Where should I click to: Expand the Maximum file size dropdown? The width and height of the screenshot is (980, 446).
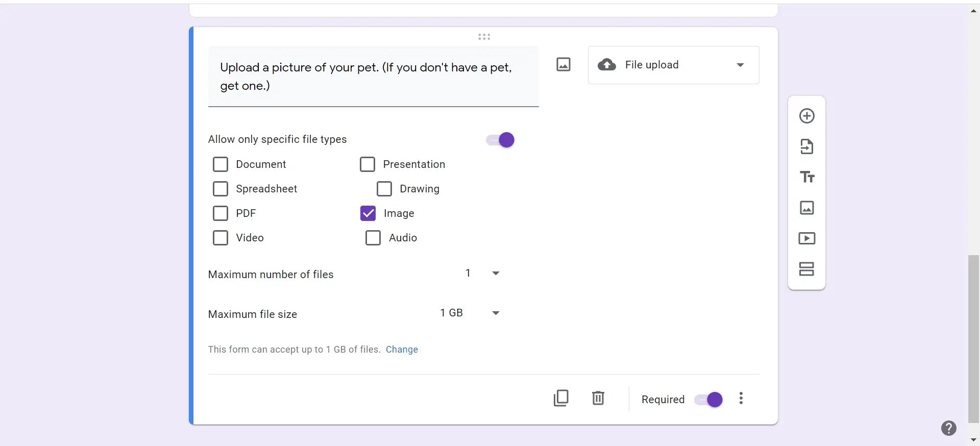pos(470,313)
